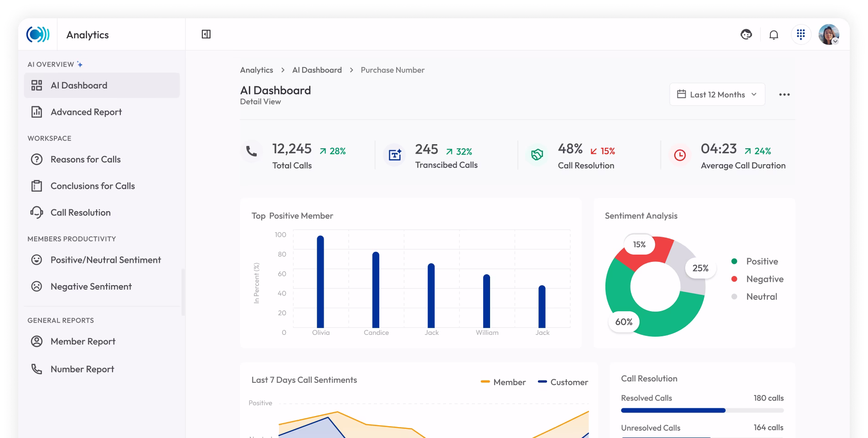The width and height of the screenshot is (868, 438).
Task: Click Olivia's bar in the chart
Action: point(320,282)
